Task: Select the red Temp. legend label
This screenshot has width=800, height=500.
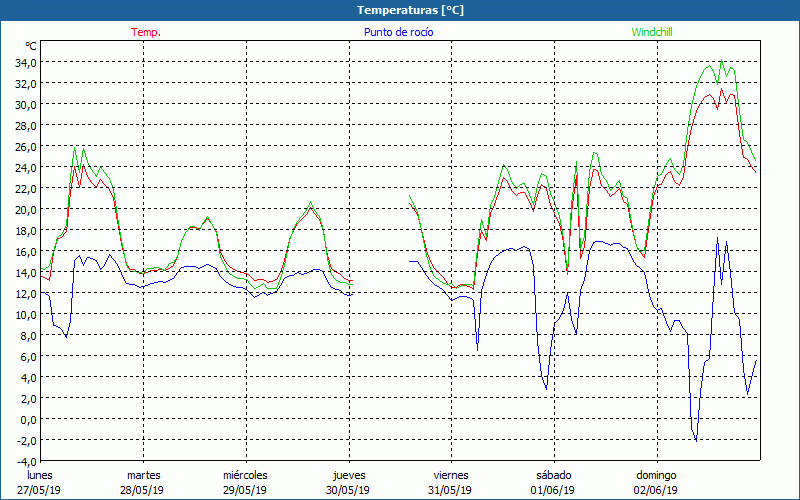Action: point(146,32)
